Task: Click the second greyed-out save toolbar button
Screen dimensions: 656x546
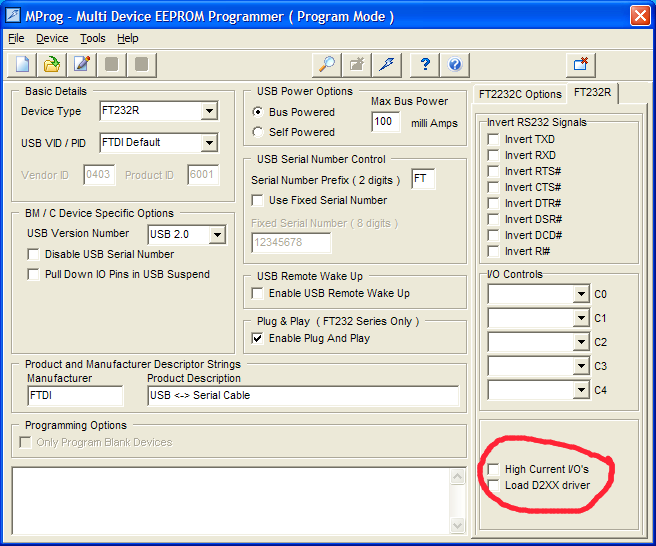Action: pyautogui.click(x=142, y=65)
